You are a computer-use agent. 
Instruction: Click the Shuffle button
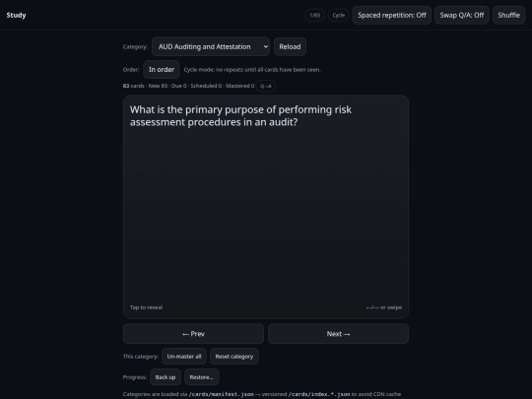pos(508,15)
